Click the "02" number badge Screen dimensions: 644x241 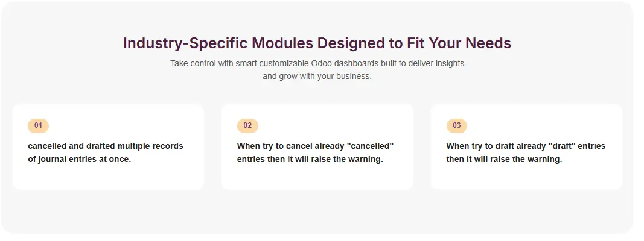point(247,125)
